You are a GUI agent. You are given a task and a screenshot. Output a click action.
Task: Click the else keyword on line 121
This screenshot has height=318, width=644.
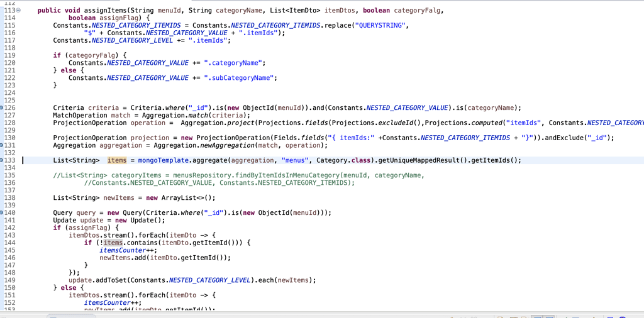click(x=68, y=70)
